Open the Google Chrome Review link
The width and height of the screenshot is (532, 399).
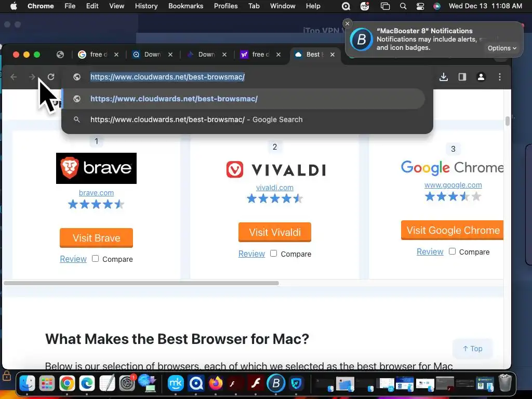click(430, 252)
